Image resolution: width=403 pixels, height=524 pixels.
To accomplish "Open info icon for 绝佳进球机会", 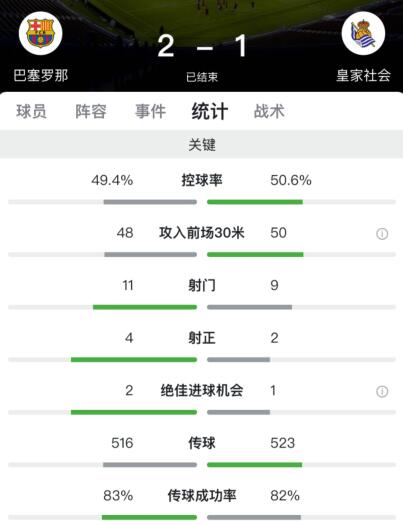I will (x=382, y=391).
